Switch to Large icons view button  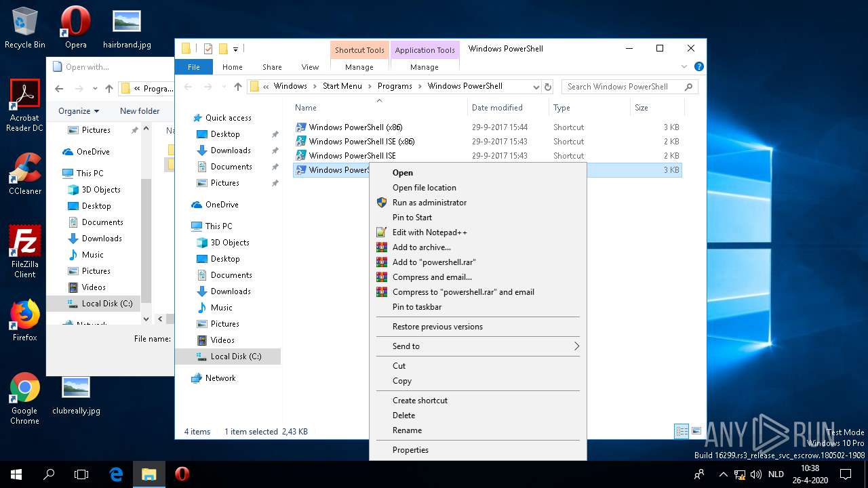696,431
